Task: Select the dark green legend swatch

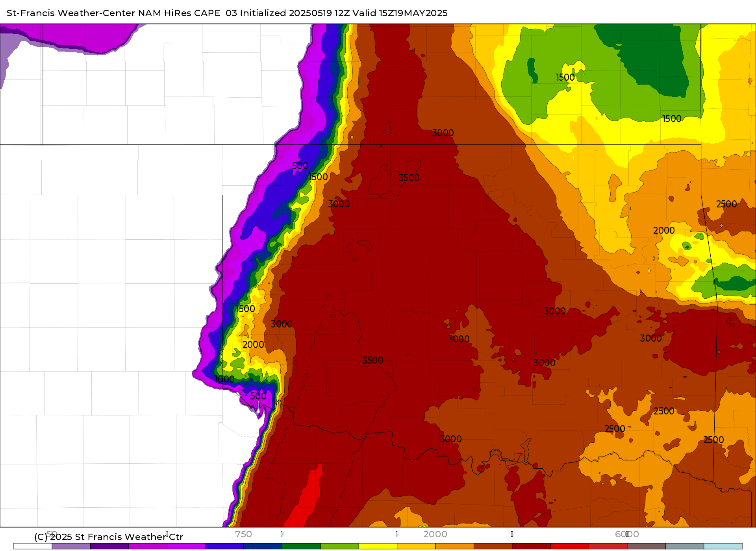Action: point(301,546)
